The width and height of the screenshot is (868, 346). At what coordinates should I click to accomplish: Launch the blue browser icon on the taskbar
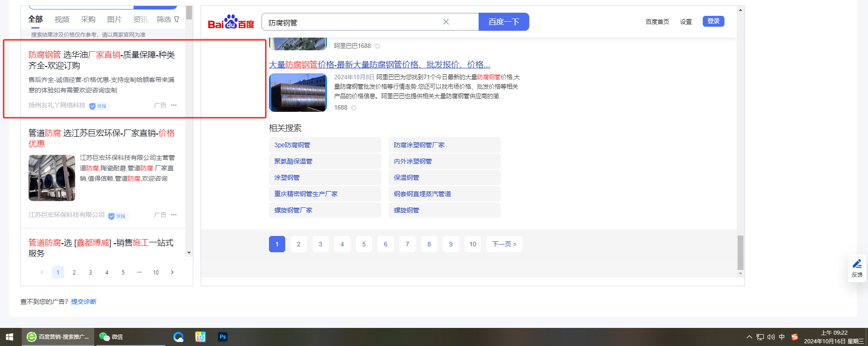point(178,337)
